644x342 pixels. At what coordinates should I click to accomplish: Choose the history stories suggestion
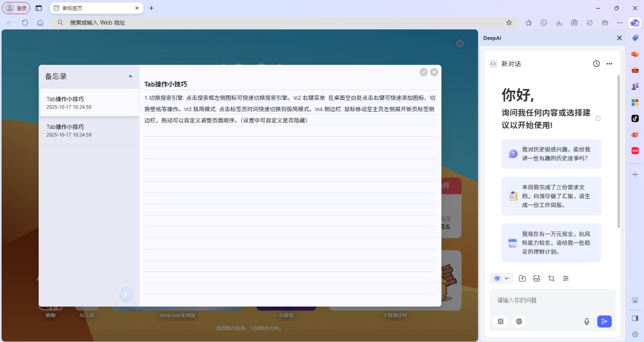pyautogui.click(x=551, y=154)
